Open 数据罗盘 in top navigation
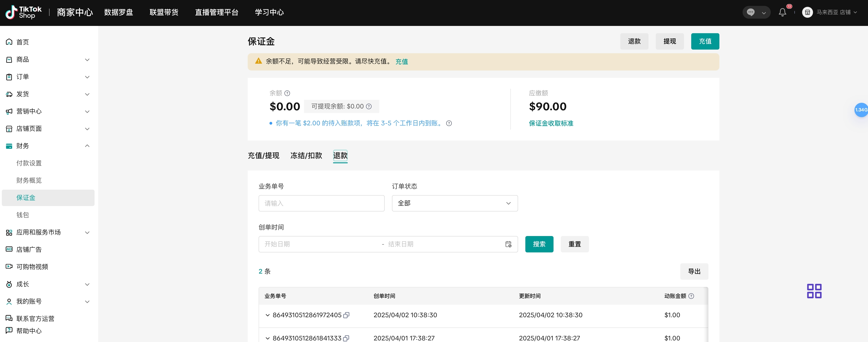Image resolution: width=868 pixels, height=342 pixels. (118, 13)
